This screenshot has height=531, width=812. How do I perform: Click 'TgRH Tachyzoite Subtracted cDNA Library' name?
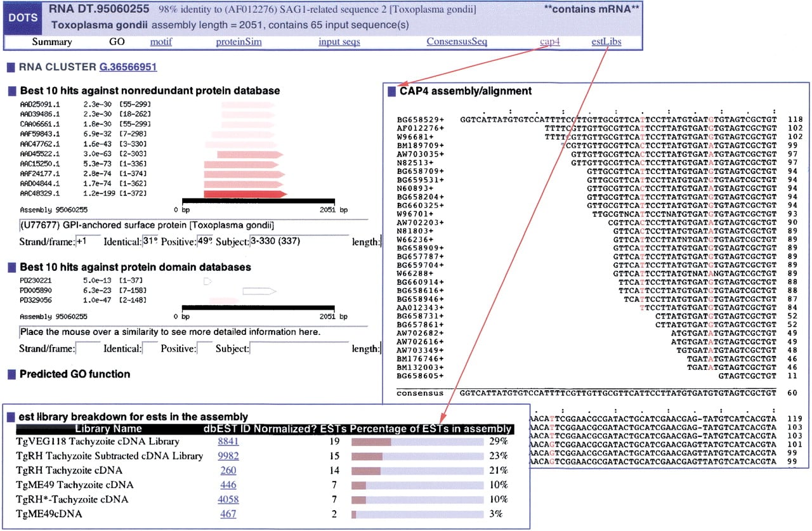(109, 456)
